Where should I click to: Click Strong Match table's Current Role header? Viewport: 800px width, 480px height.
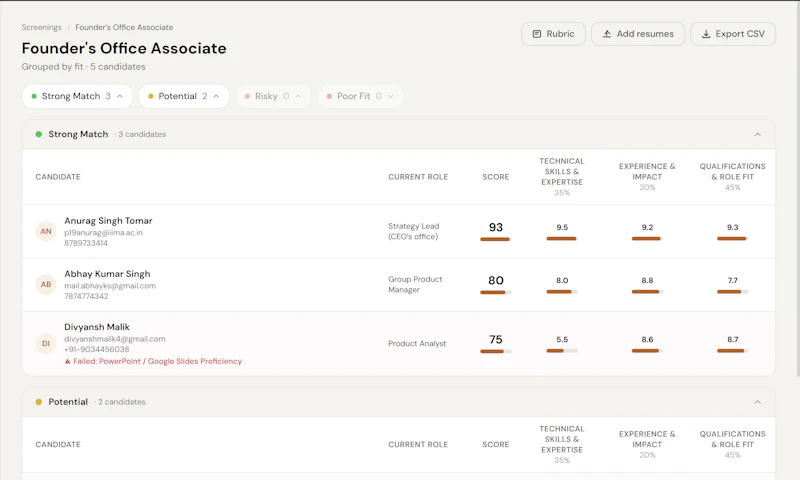click(418, 176)
